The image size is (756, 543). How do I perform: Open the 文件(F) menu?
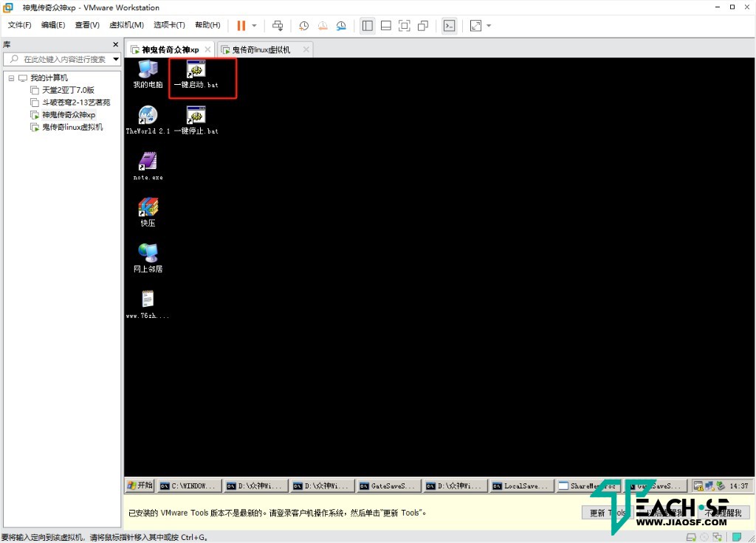point(19,25)
